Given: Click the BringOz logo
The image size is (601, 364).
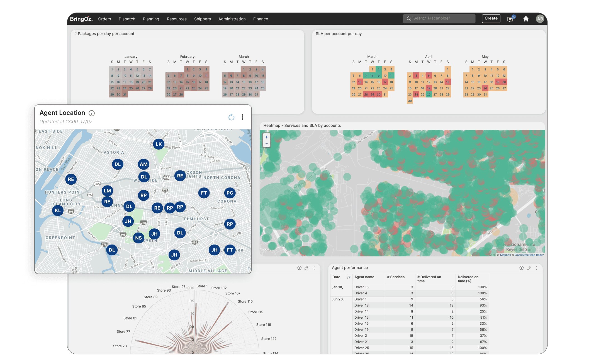Looking at the screenshot, I should (81, 19).
